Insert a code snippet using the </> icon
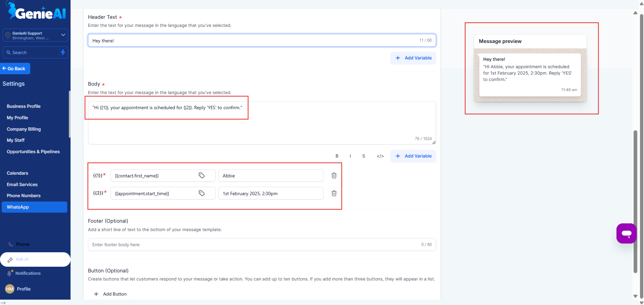The width and height of the screenshot is (644, 305). click(x=380, y=156)
